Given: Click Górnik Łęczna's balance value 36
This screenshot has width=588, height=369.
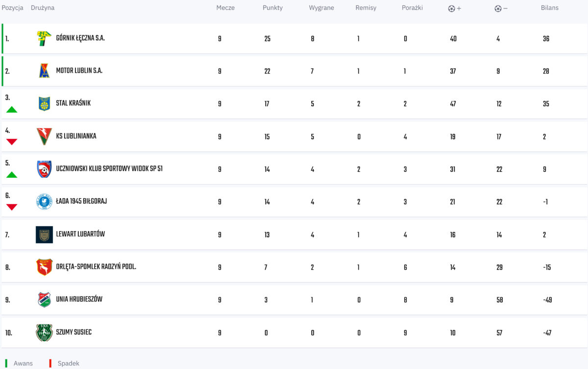Looking at the screenshot, I should [x=546, y=39].
